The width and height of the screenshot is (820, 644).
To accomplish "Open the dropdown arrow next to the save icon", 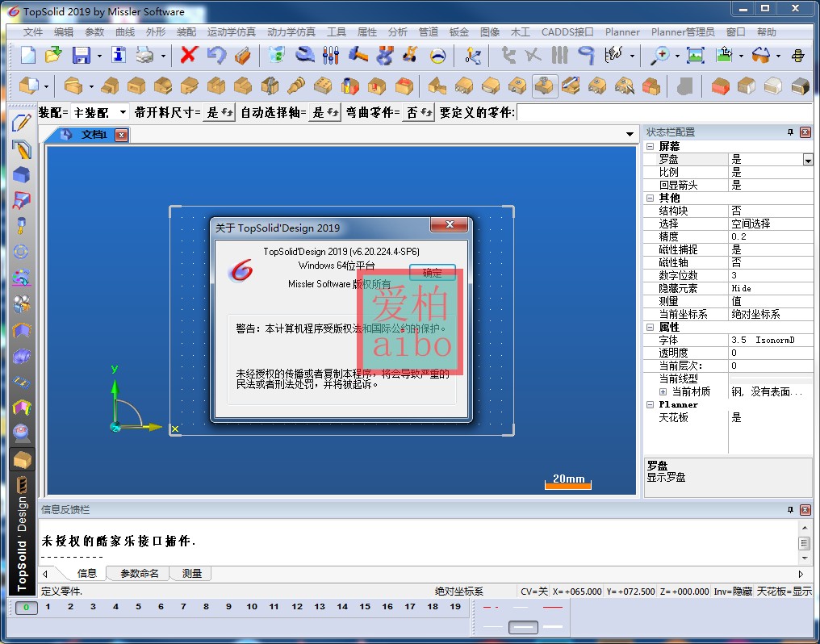I will (x=98, y=56).
